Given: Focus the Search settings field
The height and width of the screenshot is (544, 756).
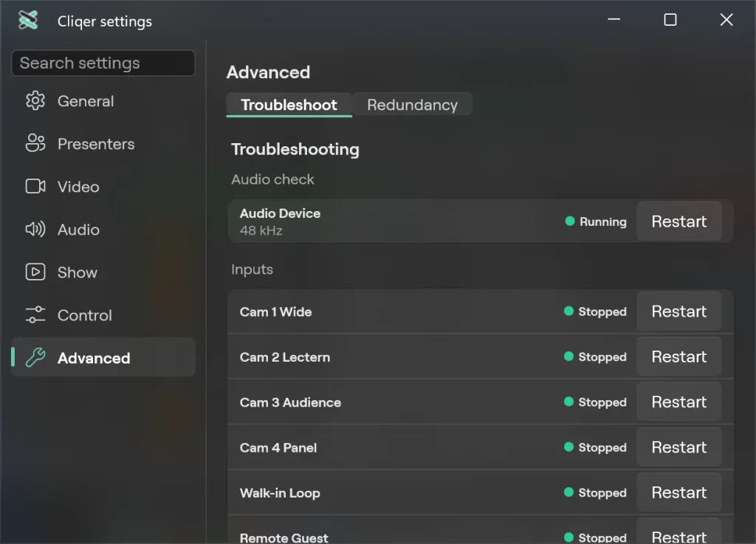Looking at the screenshot, I should [103, 63].
